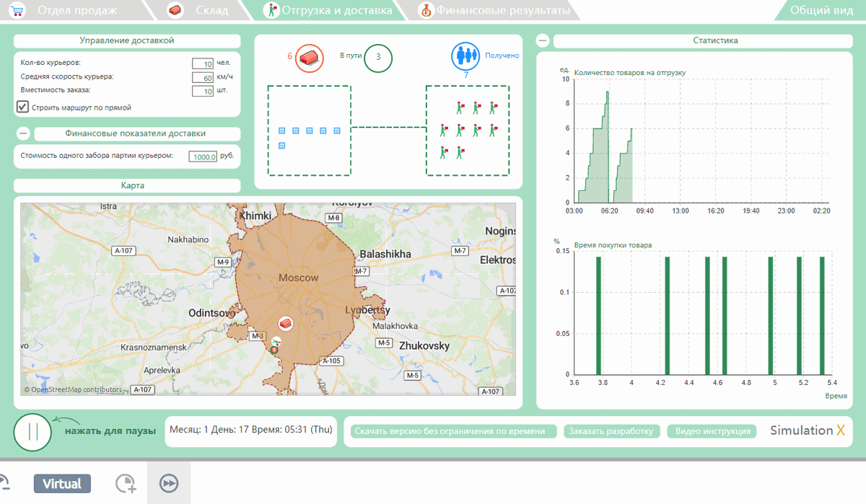
Task: Click the В пути circle showing 3
Action: pos(378,58)
